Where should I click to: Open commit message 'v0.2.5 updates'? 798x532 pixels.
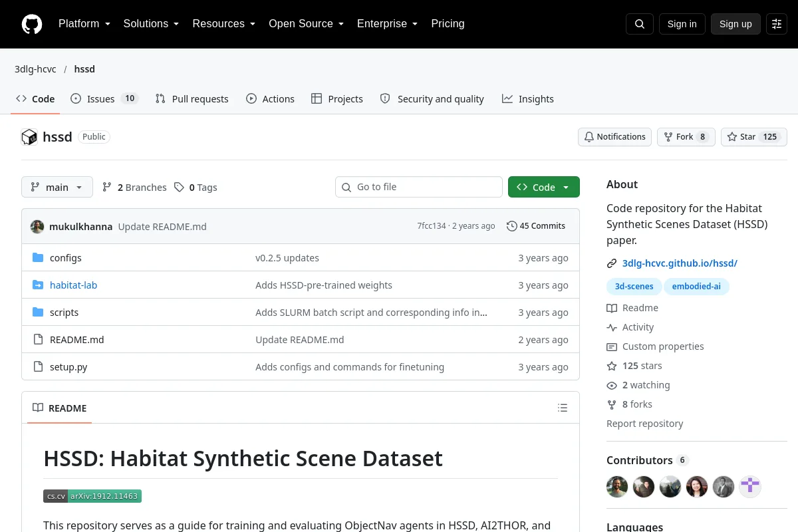pyautogui.click(x=287, y=258)
